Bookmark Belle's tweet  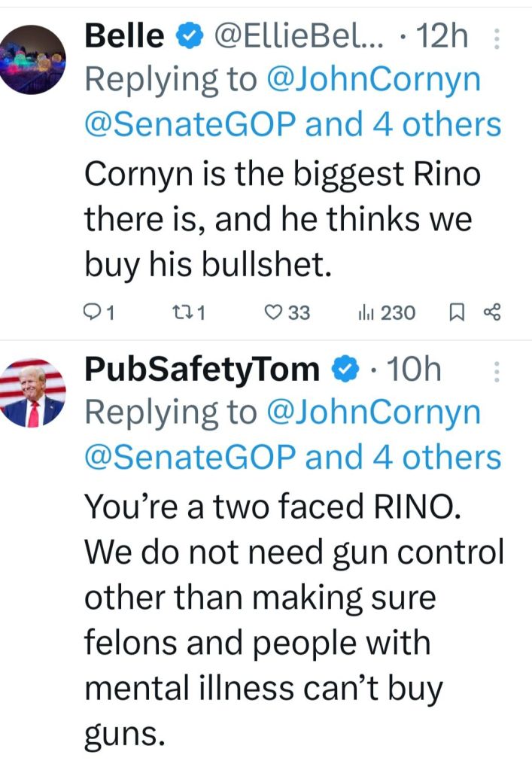point(456,312)
